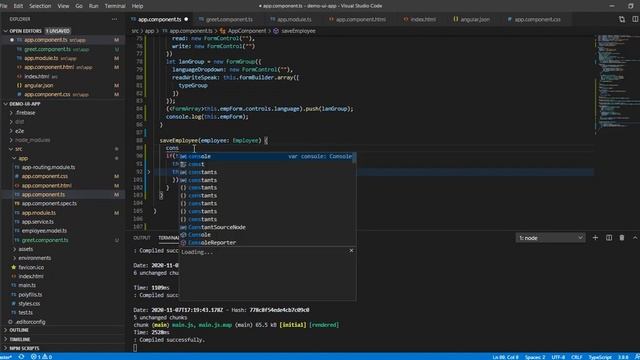This screenshot has width=640, height=360.
Task: Open employee.model.ts in explorer tree
Action: 44,231
